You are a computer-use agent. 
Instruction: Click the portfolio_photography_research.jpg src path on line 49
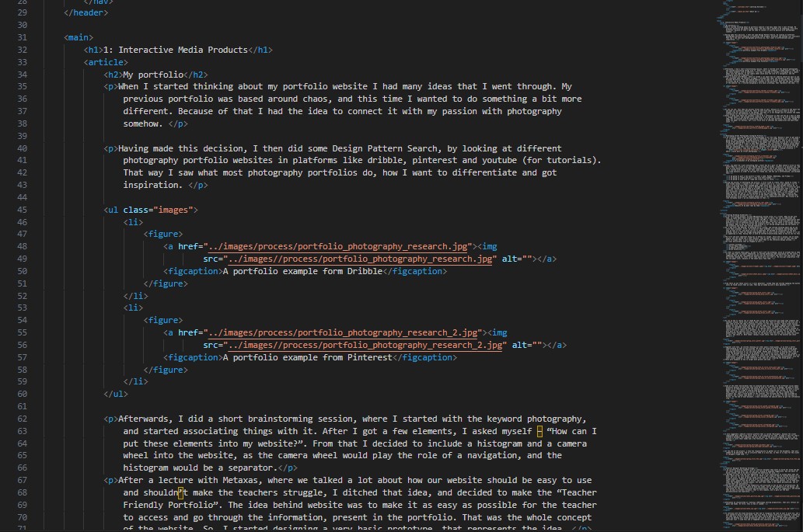tap(361, 259)
